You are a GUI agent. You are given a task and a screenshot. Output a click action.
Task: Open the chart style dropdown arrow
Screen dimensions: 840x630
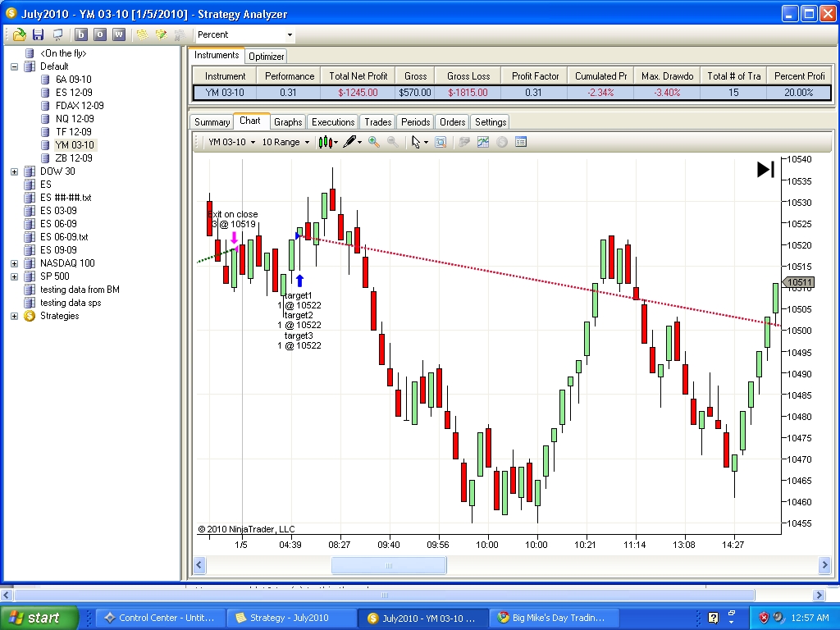click(336, 143)
